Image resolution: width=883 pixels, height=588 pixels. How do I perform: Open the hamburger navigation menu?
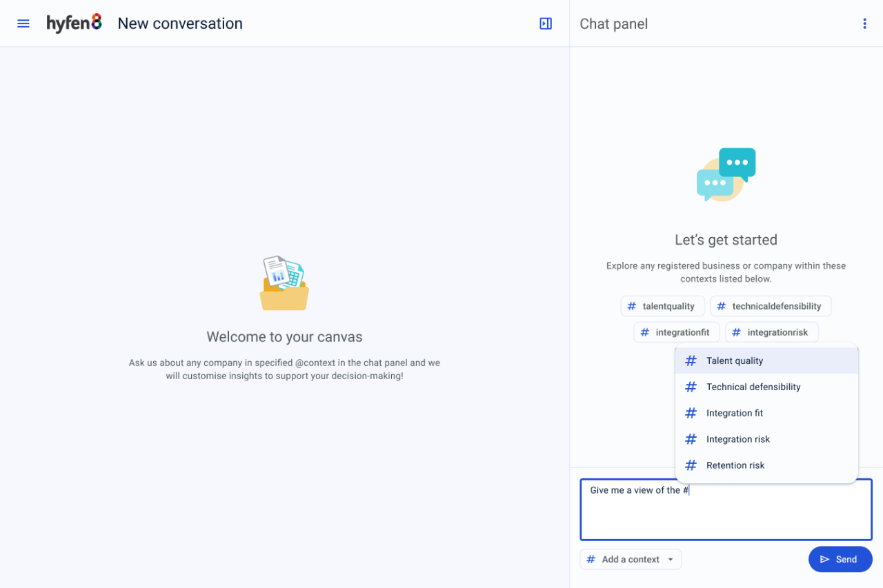[23, 23]
